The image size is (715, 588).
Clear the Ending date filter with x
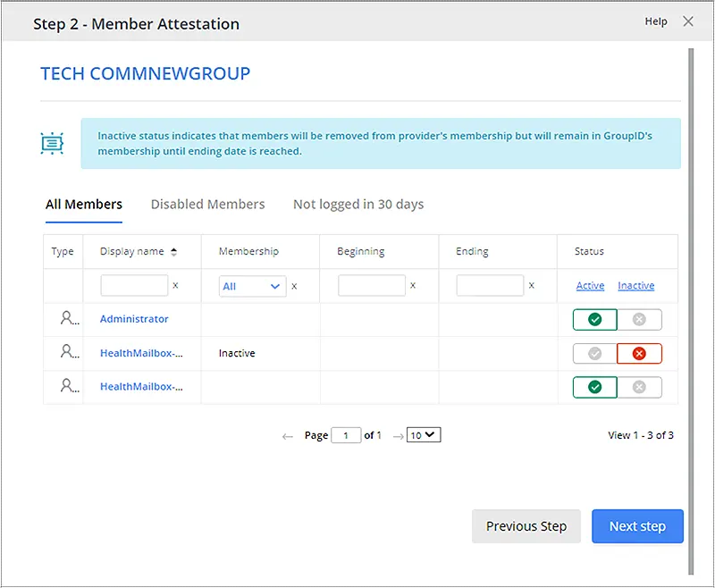(531, 285)
